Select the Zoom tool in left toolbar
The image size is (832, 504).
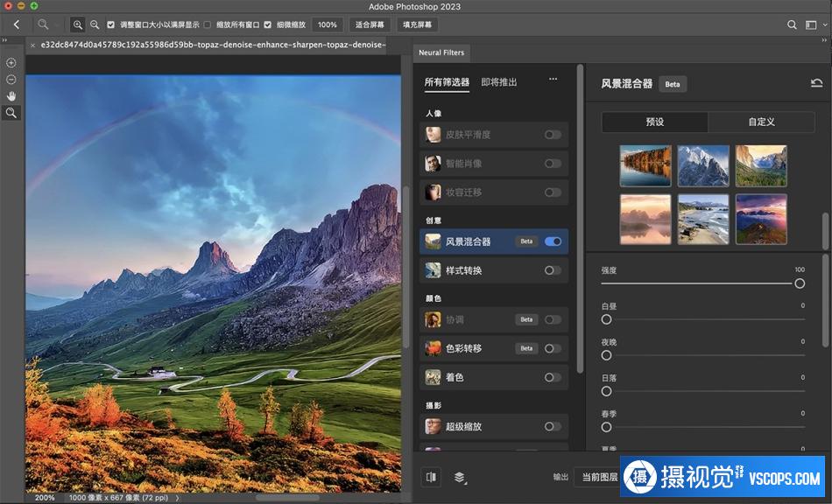tap(11, 113)
